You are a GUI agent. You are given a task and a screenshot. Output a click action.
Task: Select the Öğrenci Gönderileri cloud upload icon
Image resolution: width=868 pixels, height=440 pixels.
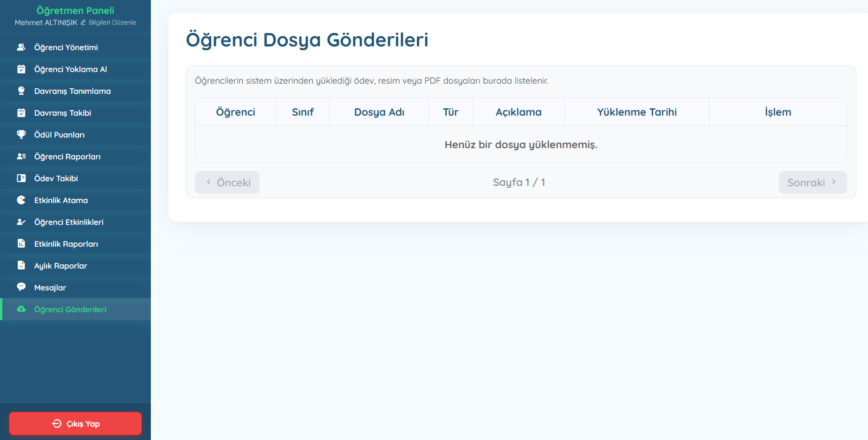click(x=21, y=309)
